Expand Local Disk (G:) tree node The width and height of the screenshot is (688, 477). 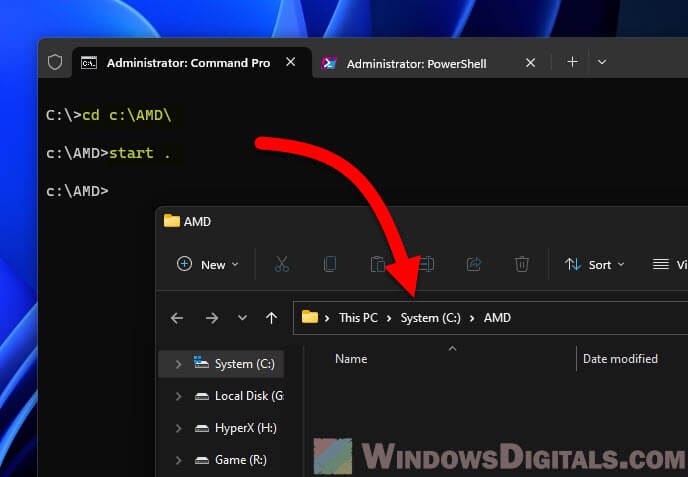pos(178,396)
